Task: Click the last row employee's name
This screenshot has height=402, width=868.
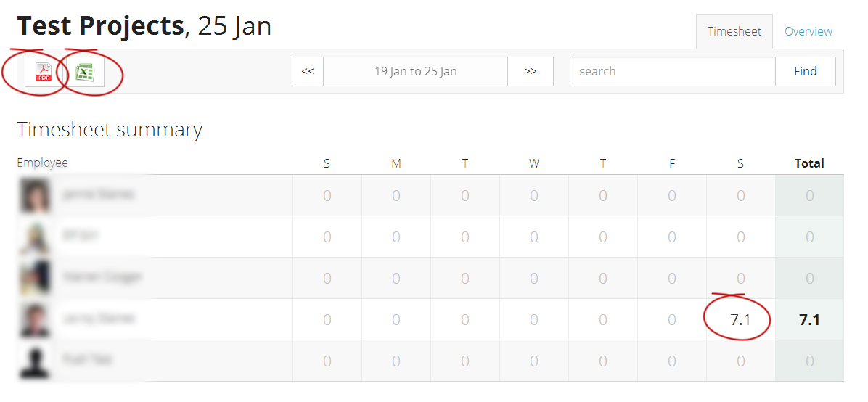Action: click(x=87, y=359)
